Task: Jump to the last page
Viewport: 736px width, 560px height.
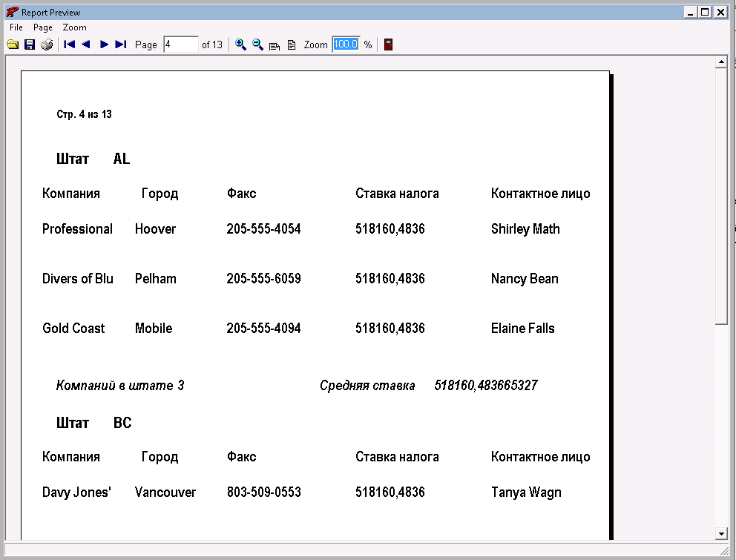Action: tap(121, 45)
